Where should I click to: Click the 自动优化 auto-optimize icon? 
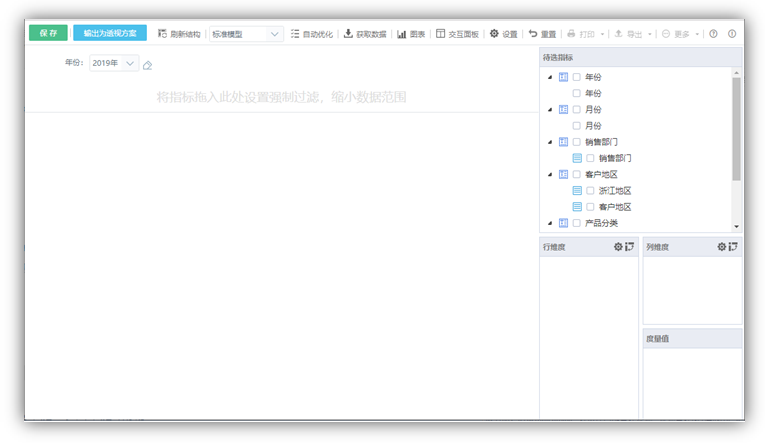[x=295, y=34]
